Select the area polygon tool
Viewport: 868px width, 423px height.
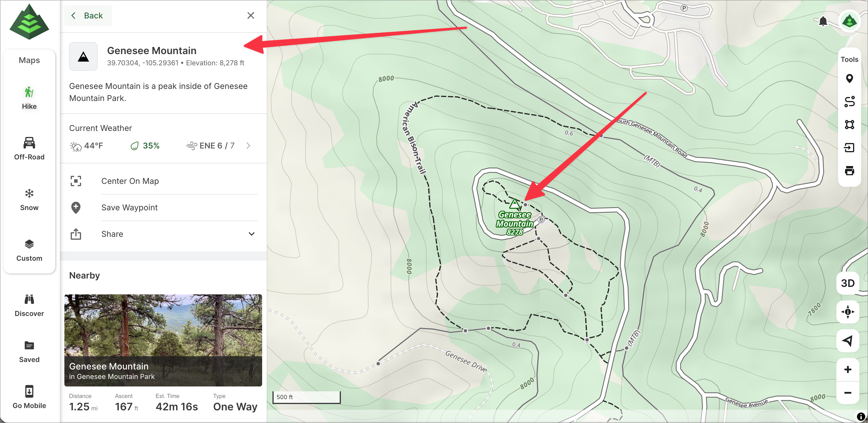(849, 125)
